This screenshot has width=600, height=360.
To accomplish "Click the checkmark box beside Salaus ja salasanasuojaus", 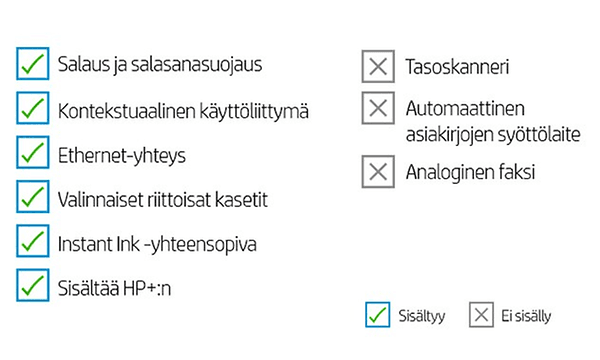I will [x=33, y=64].
